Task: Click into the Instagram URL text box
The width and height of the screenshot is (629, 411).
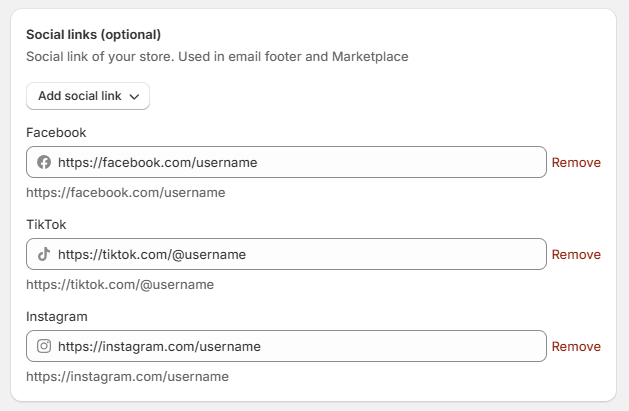Action: (300, 346)
